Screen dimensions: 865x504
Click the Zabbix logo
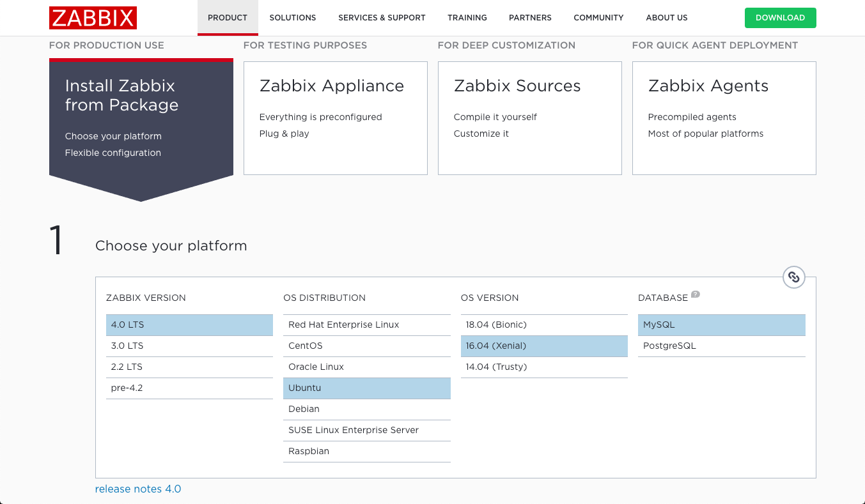[93, 18]
